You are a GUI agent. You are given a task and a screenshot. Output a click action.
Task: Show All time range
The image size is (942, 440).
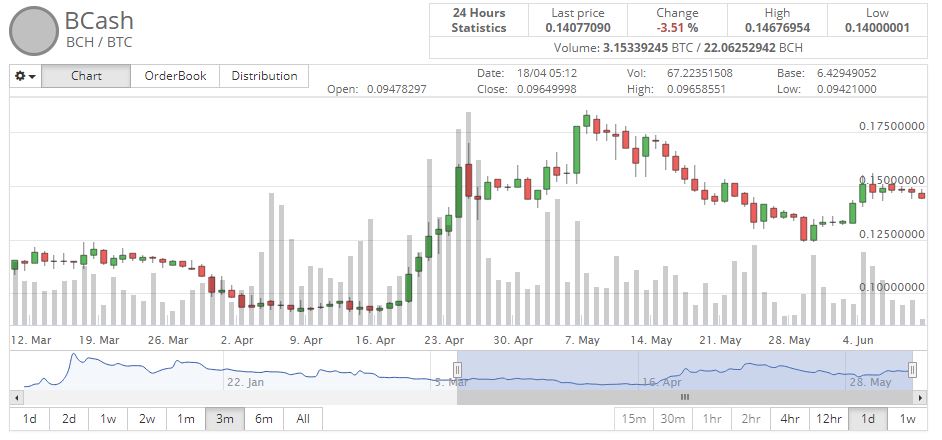(303, 419)
